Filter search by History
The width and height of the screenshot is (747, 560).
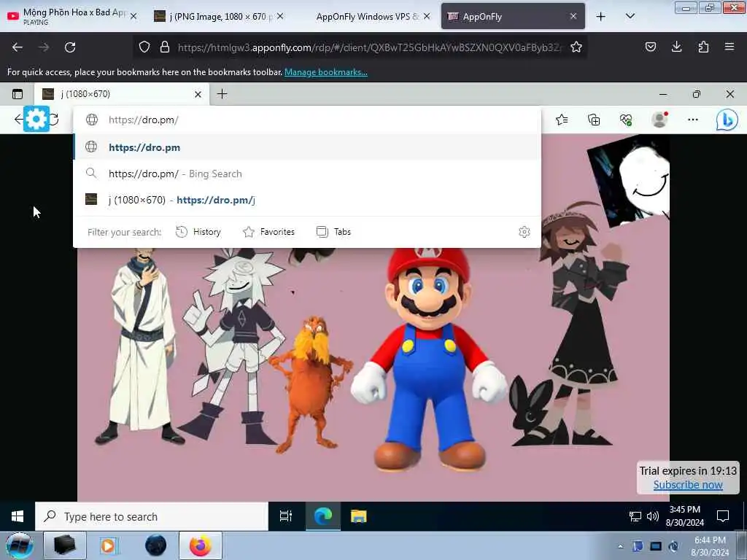(x=198, y=232)
